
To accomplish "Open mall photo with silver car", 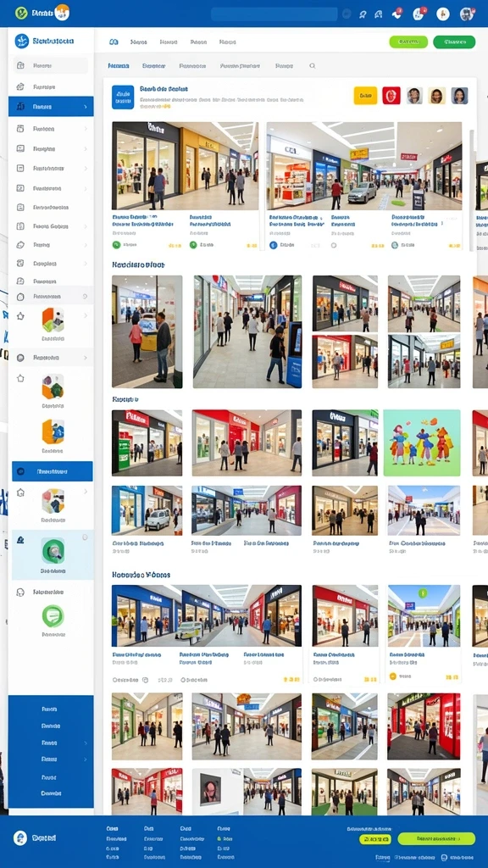I will [364, 166].
